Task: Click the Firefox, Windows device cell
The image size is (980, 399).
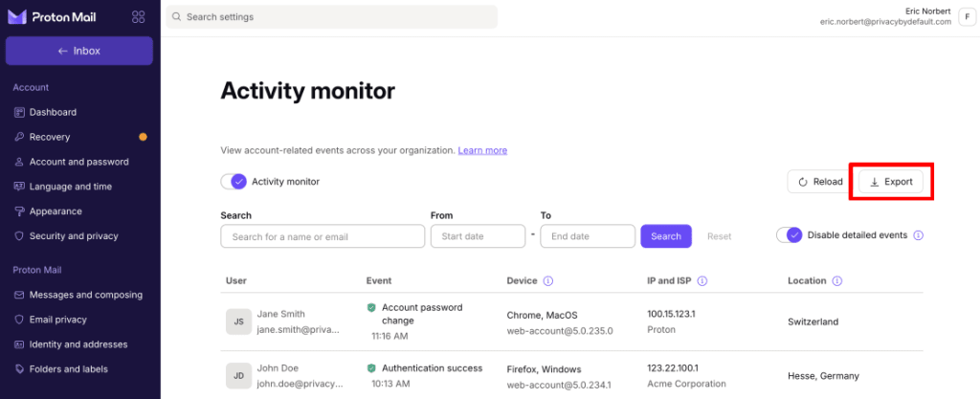Action: click(544, 369)
